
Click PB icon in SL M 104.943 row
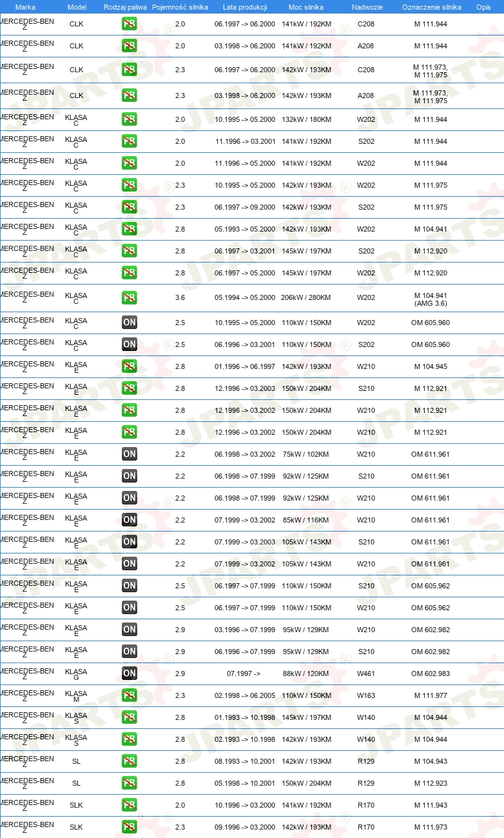coord(129,761)
